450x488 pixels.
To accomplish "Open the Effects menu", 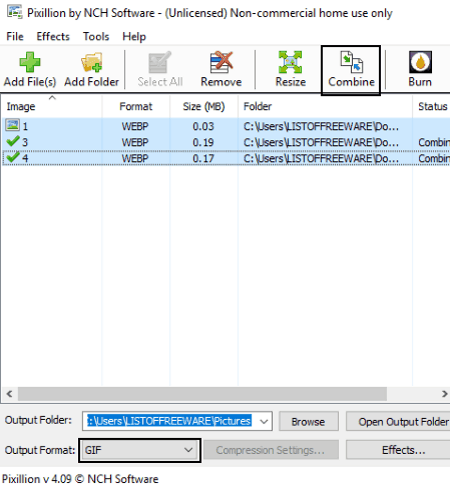I will 53,36.
